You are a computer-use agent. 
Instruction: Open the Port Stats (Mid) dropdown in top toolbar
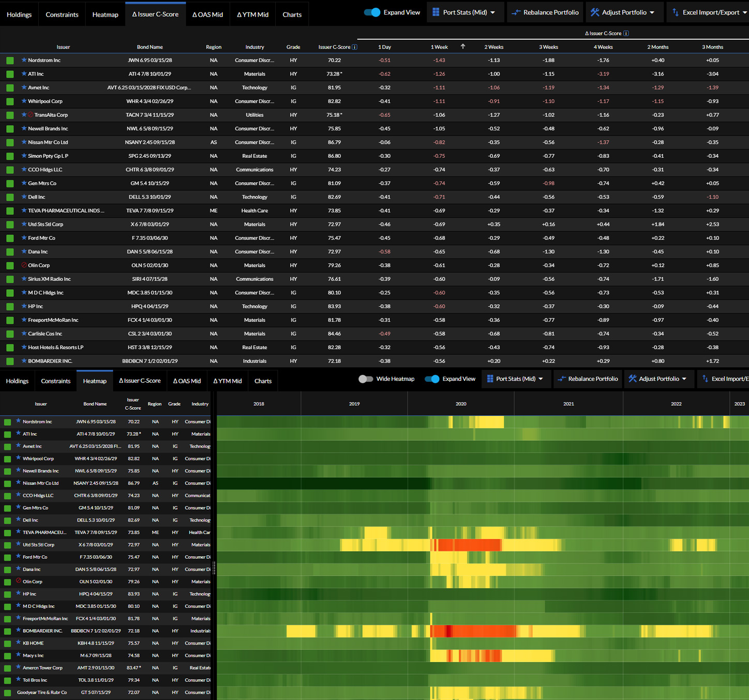(464, 12)
